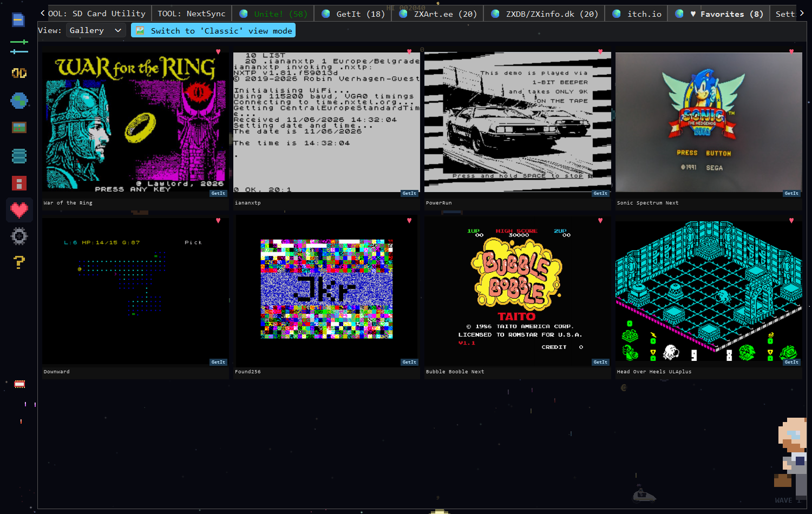Screen dimensions: 812x514
Task: Open the itch.io tab
Action: (637, 14)
